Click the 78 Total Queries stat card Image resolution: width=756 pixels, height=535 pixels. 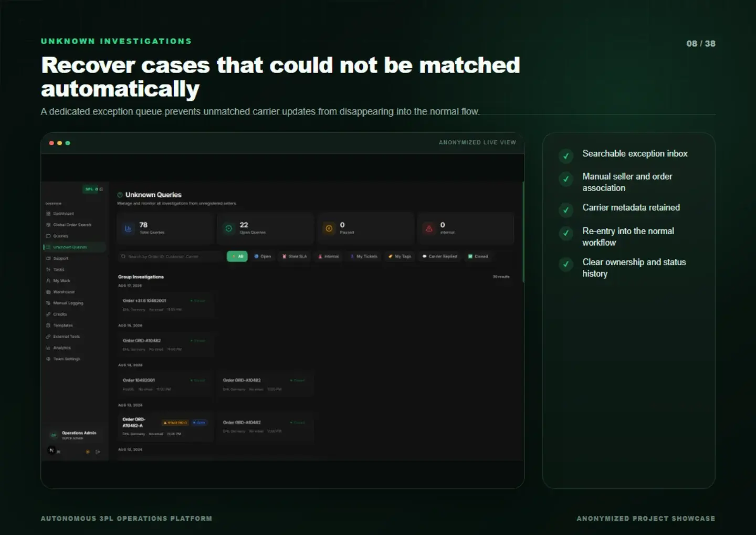(x=166, y=228)
